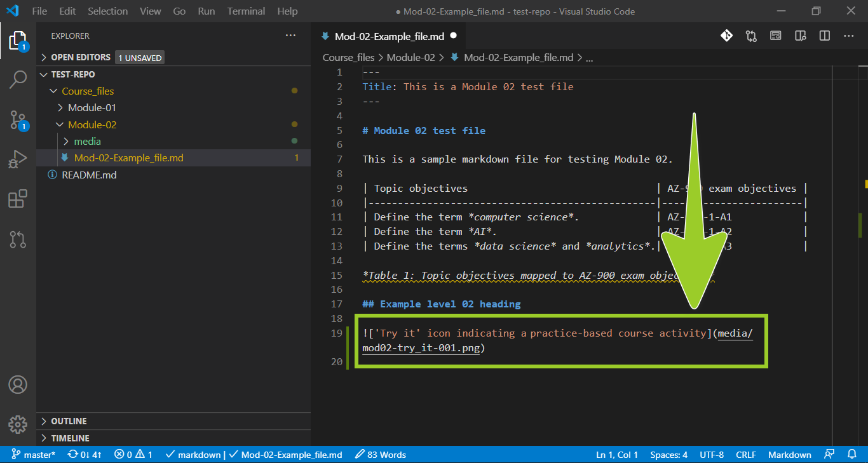The width and height of the screenshot is (868, 463).
Task: Open the Run menu
Action: [206, 11]
